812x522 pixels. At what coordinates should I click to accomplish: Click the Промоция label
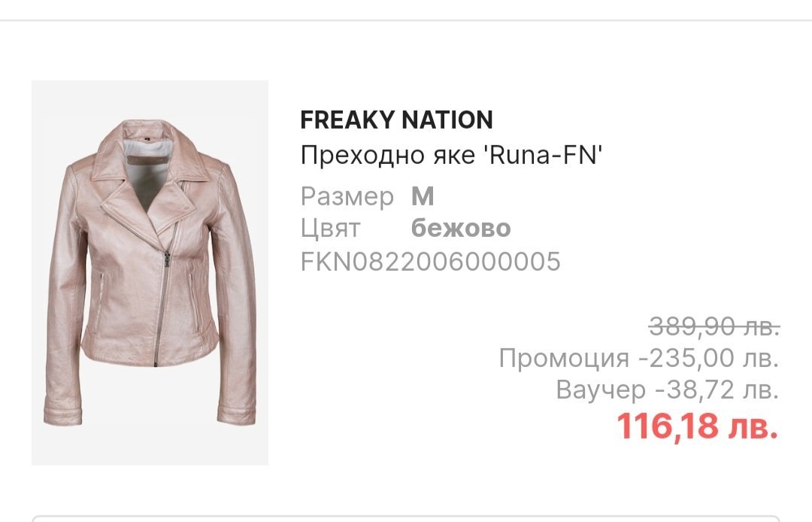[564, 358]
